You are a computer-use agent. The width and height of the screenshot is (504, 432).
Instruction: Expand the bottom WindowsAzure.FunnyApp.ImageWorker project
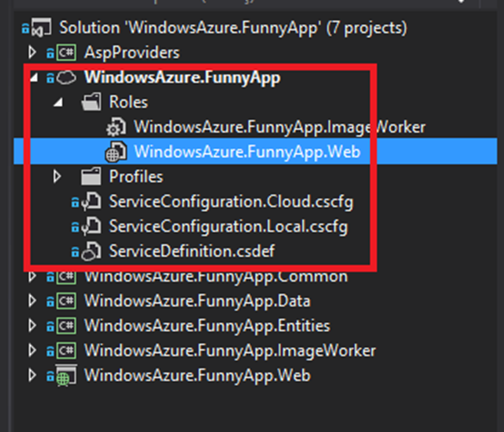32,350
